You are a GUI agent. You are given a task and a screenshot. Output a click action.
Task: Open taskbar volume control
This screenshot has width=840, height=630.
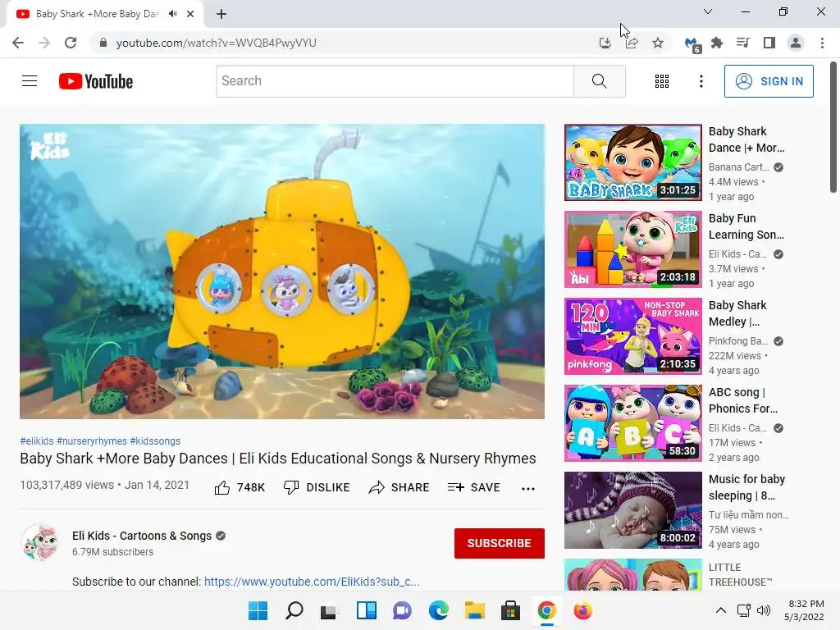pos(764,610)
